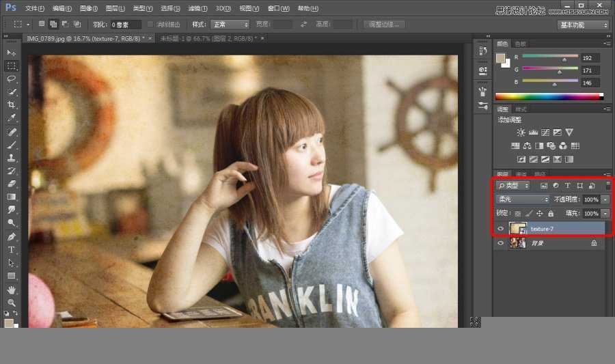Add a Curves adjustment

pos(545,132)
